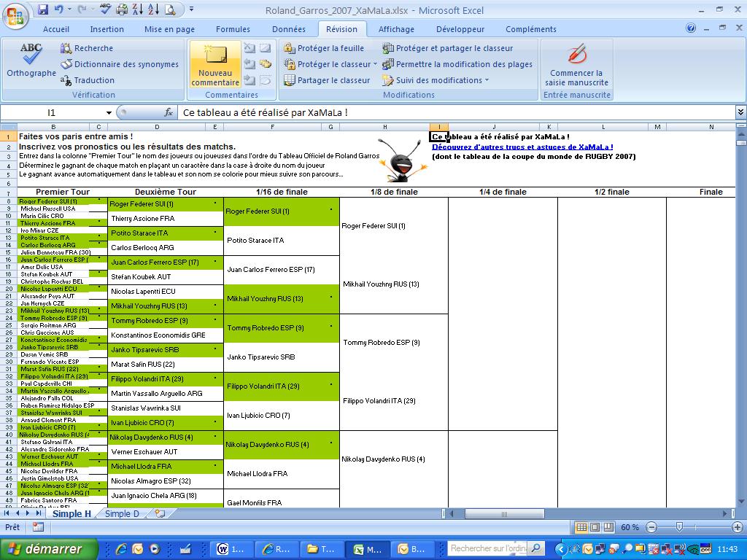Image resolution: width=747 pixels, height=560 pixels.
Task: Launch Internet Explorer from quick launch
Action: [x=122, y=549]
